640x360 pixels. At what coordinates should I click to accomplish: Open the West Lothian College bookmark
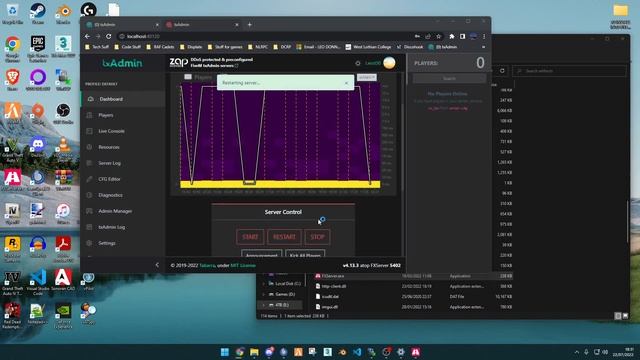tap(368, 47)
